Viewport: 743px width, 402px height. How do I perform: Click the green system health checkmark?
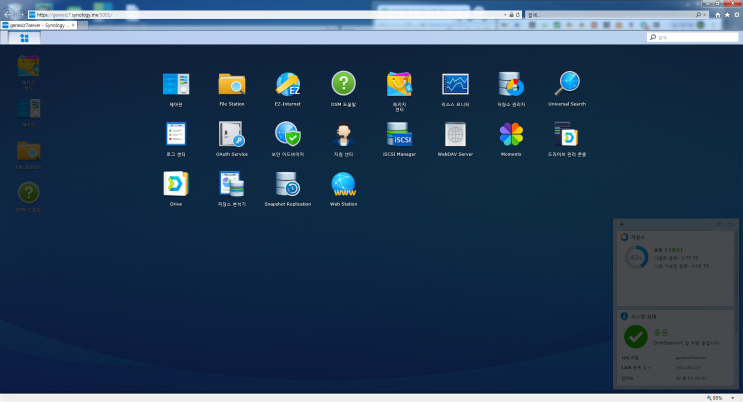[x=636, y=337]
